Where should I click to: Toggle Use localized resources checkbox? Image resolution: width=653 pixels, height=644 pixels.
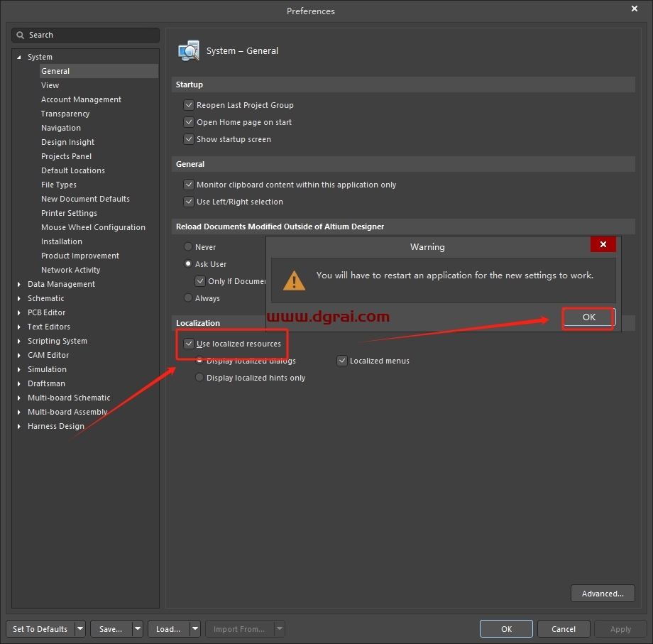pyautogui.click(x=189, y=344)
